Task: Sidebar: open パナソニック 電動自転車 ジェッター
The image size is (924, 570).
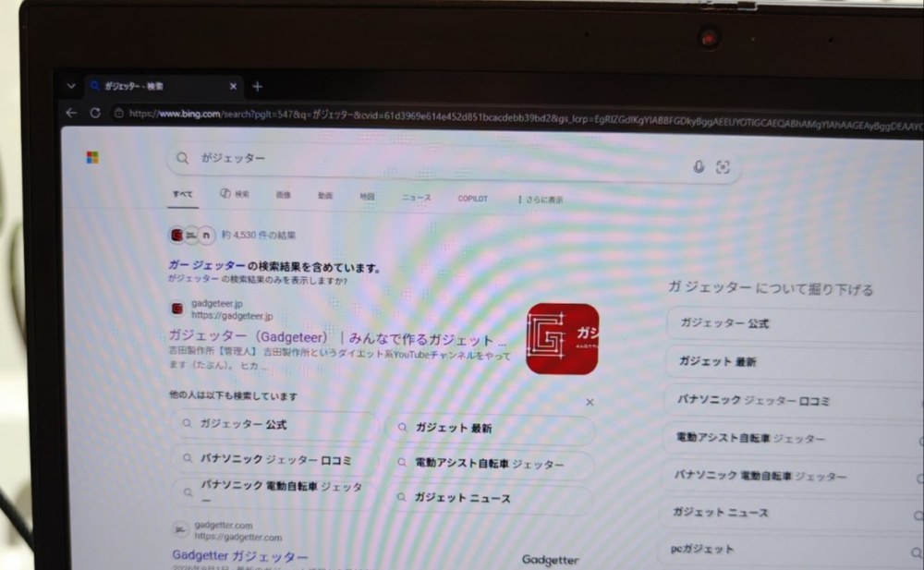Action: tap(792, 476)
